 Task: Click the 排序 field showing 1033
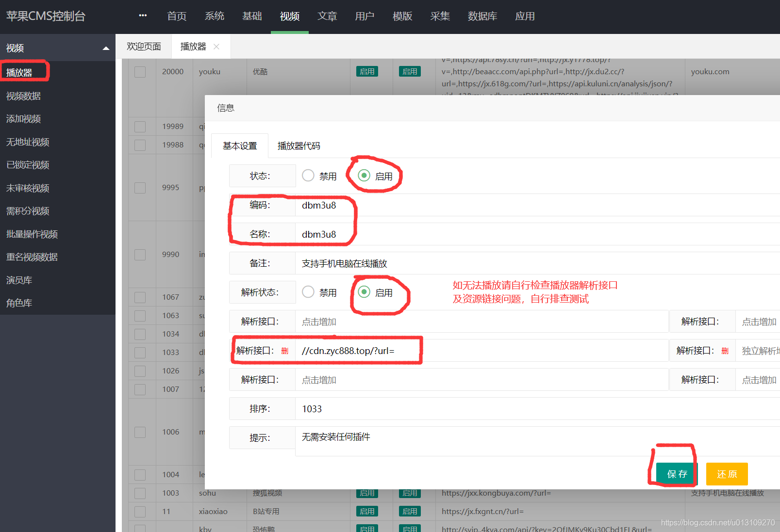(538, 409)
